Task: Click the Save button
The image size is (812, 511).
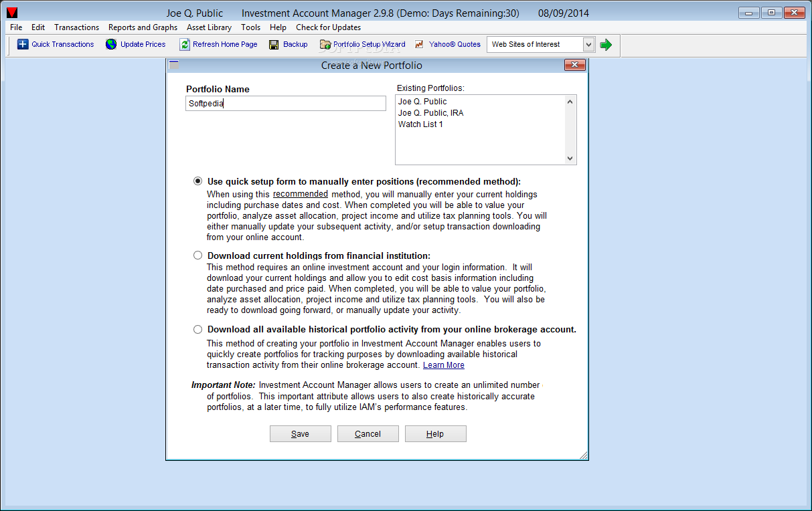Action: (301, 433)
